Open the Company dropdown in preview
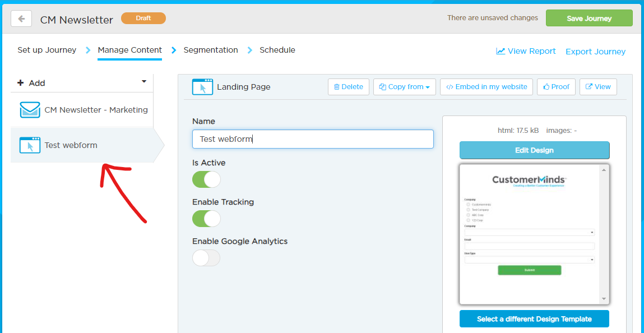644x333 pixels. (530, 233)
